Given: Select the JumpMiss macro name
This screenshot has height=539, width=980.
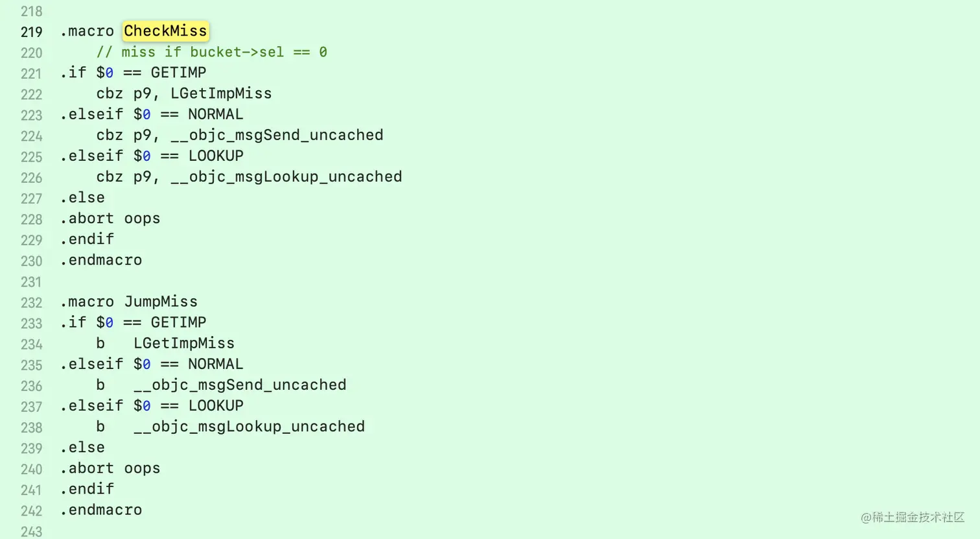Looking at the screenshot, I should point(161,302).
